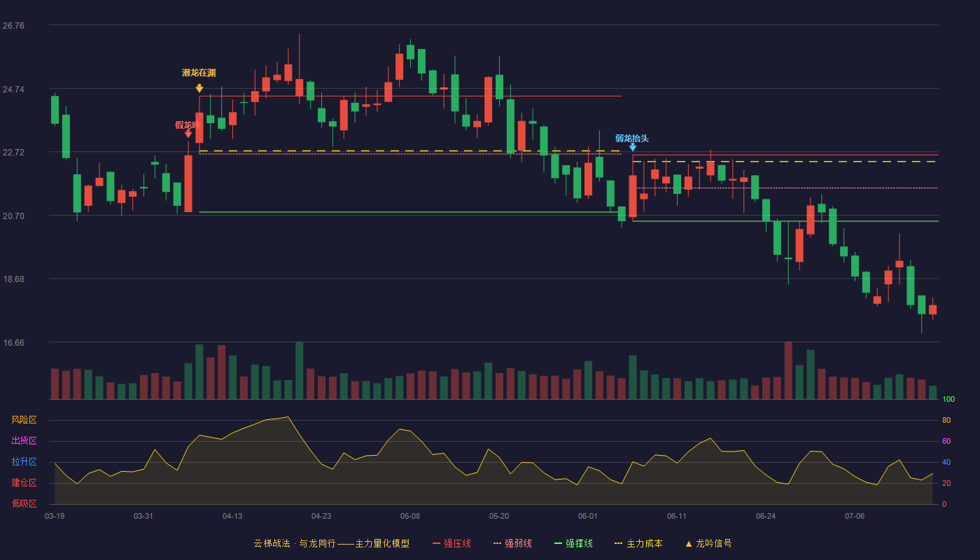Click the 18.68 price axis label
The width and height of the screenshot is (980, 560).
13,279
